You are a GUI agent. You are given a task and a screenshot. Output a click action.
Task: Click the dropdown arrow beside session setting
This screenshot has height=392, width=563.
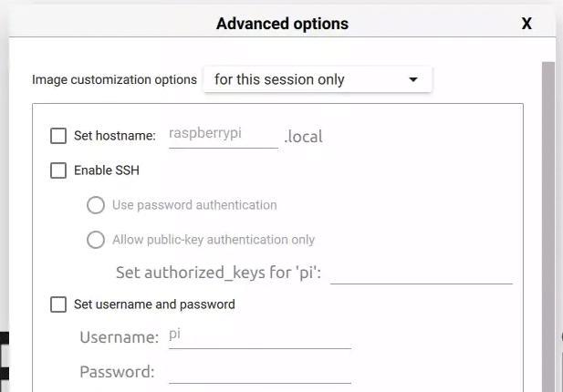point(413,79)
